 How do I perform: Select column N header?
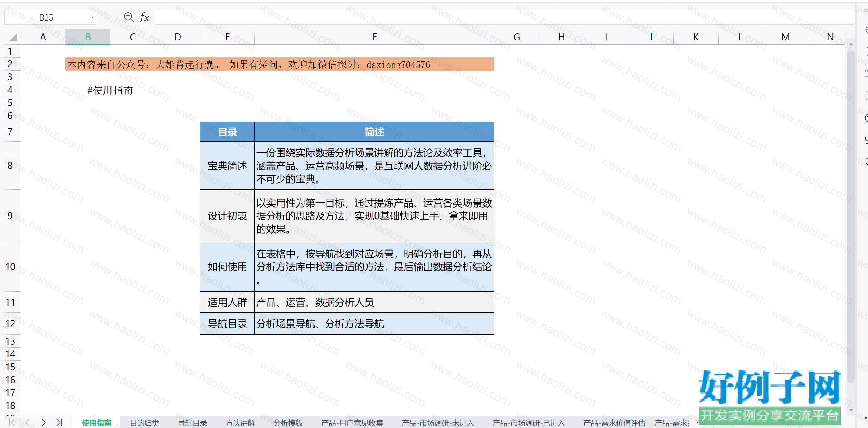coord(827,37)
